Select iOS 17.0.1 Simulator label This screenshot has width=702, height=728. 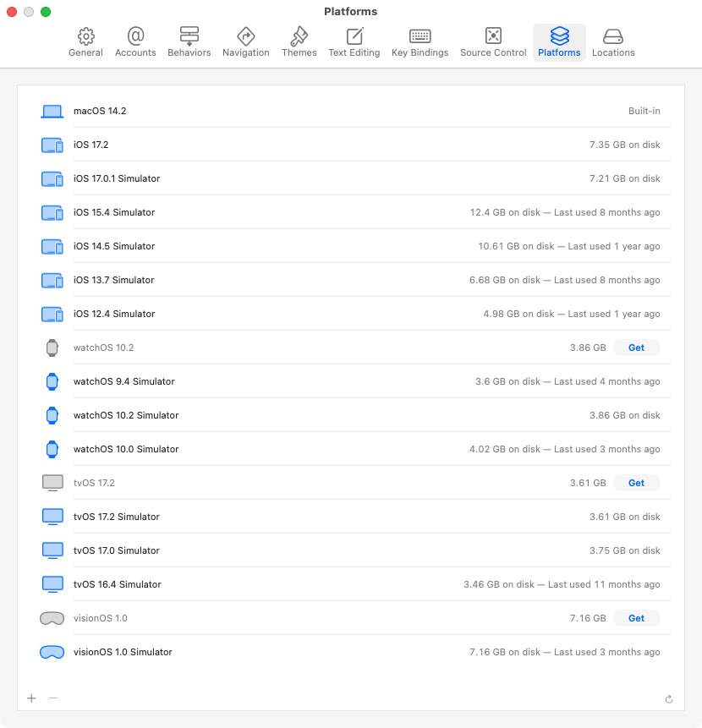(117, 178)
